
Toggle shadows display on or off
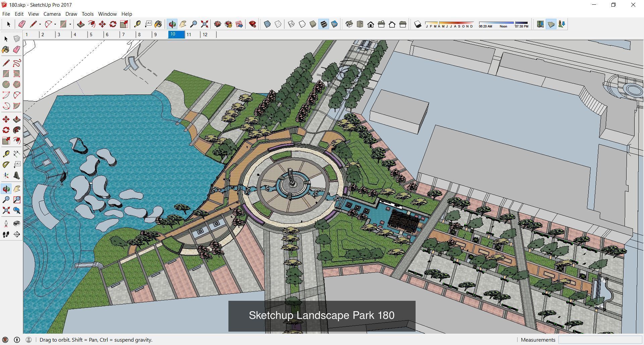[418, 24]
